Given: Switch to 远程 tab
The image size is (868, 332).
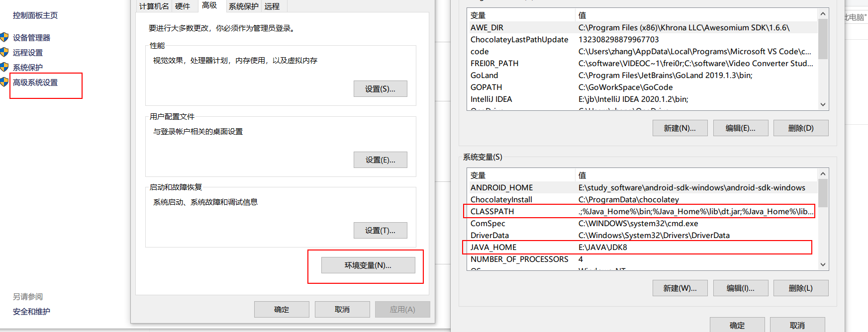Looking at the screenshot, I should point(272,6).
